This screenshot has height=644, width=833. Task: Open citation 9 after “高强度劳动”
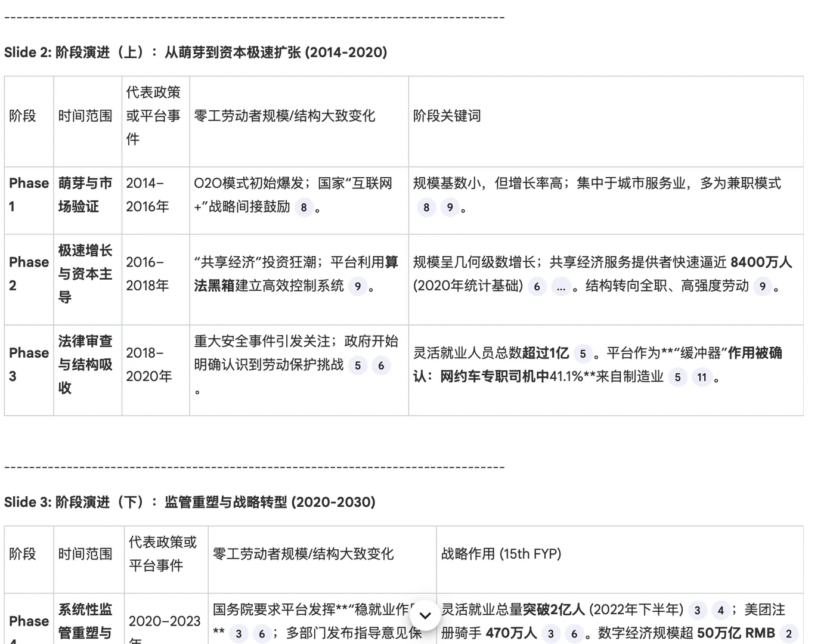coord(763,287)
